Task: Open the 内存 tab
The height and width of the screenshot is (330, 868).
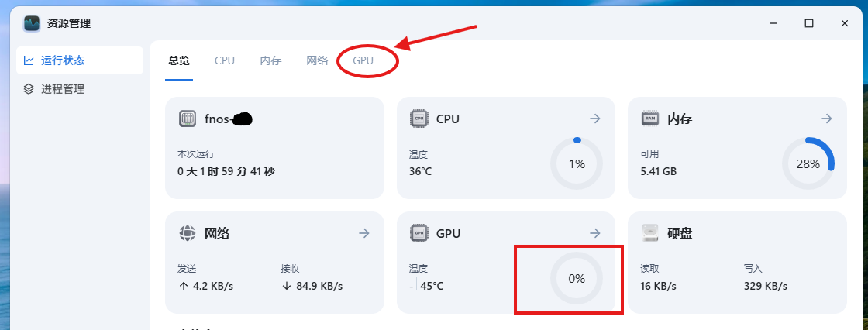Action: [270, 60]
